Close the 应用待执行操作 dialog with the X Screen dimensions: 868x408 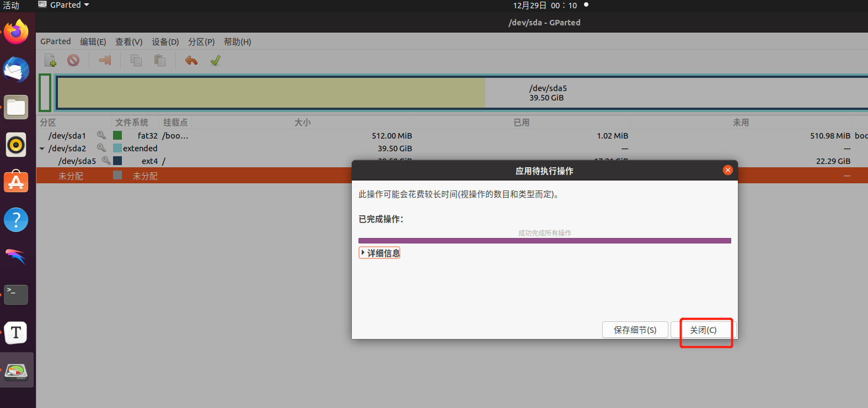[x=728, y=170]
